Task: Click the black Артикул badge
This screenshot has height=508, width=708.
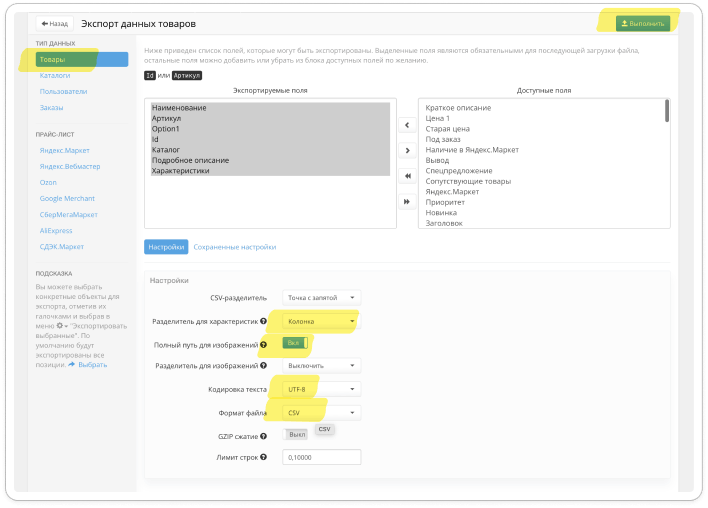Action: pyautogui.click(x=186, y=75)
